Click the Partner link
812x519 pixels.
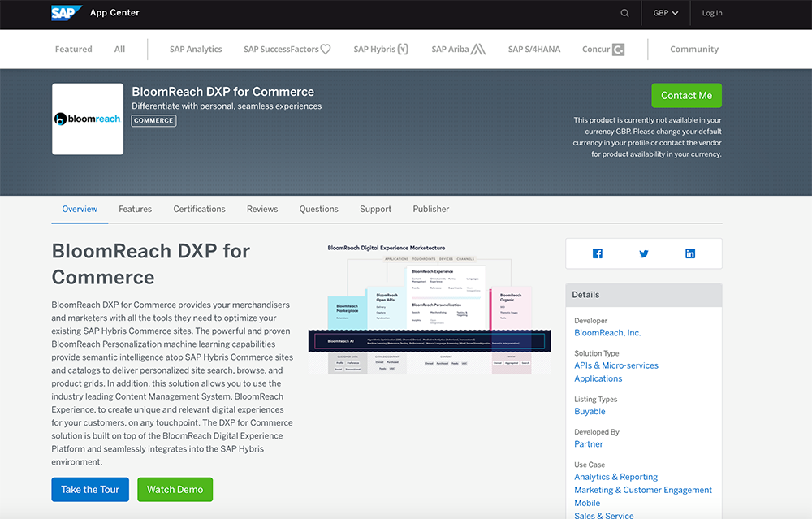pyautogui.click(x=589, y=444)
